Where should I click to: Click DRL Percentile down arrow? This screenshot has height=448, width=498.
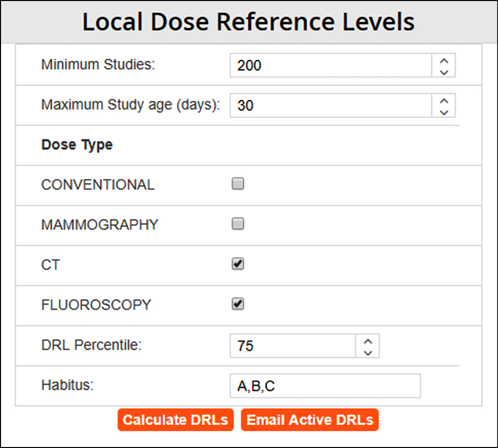pos(368,353)
